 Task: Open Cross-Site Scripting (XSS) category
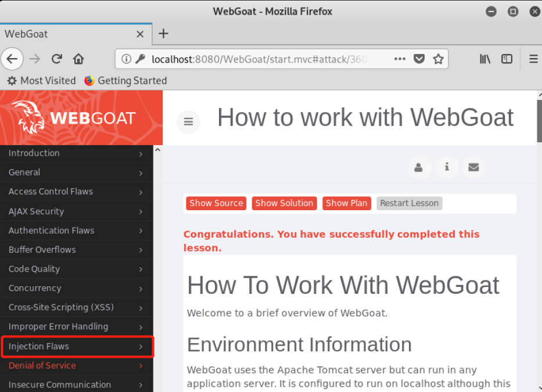coord(77,308)
